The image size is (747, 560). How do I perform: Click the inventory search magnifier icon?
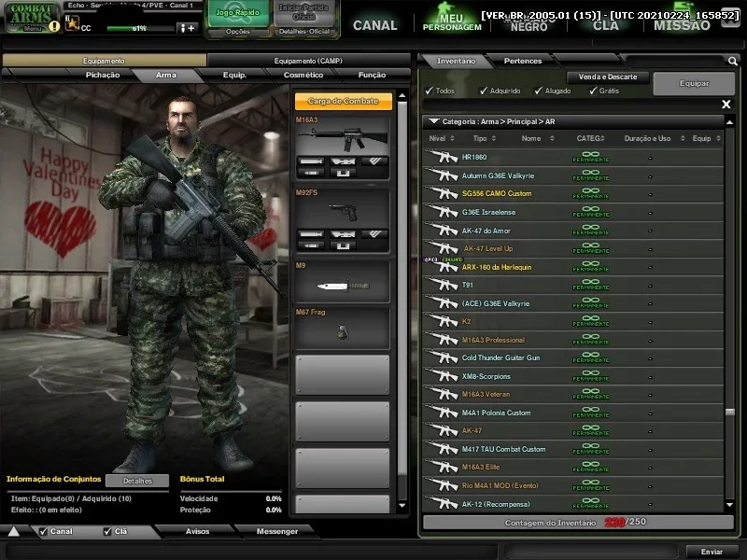tap(732, 61)
